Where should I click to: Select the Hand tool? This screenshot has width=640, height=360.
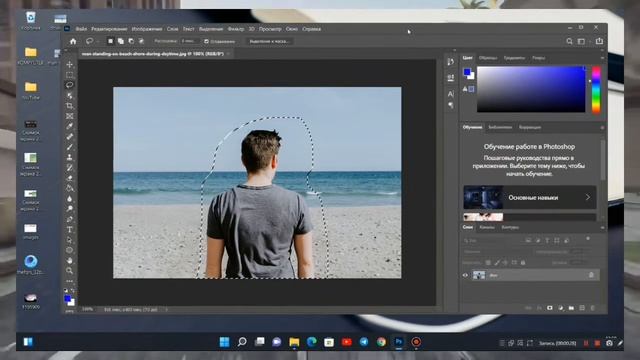70,260
